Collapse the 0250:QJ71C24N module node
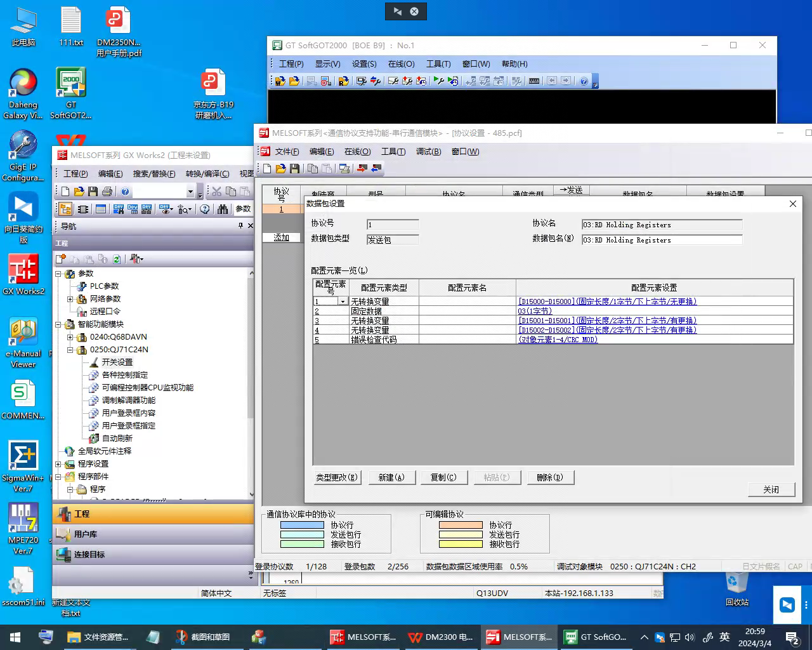 click(70, 350)
